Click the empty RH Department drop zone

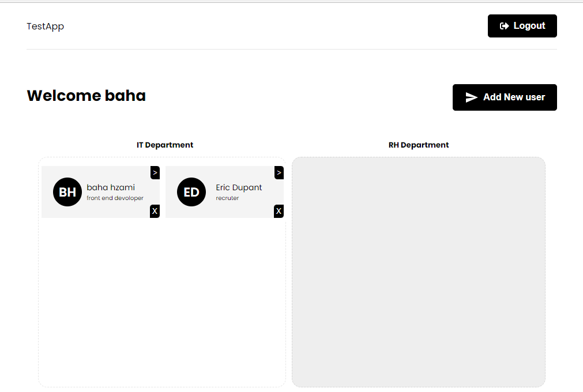click(419, 271)
